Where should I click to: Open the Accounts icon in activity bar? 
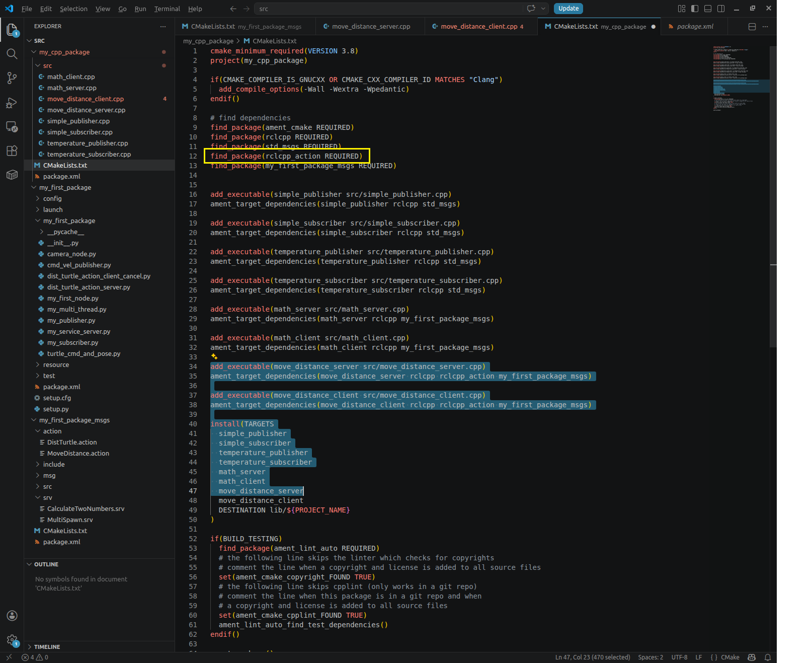click(x=12, y=616)
